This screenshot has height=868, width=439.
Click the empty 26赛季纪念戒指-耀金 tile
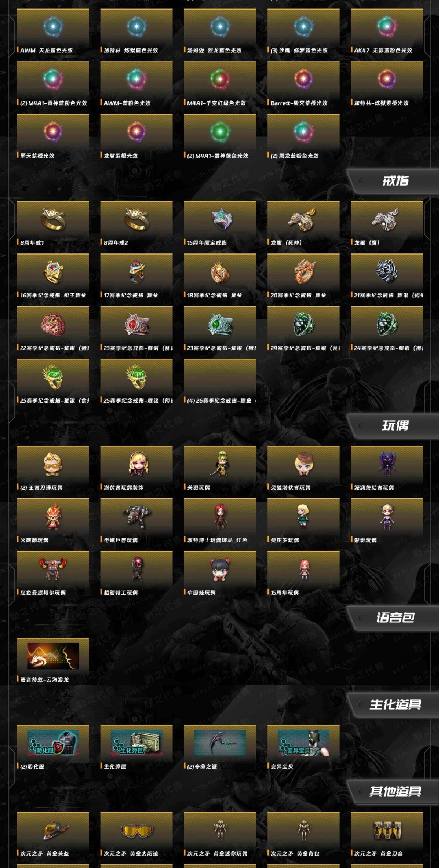(x=220, y=382)
